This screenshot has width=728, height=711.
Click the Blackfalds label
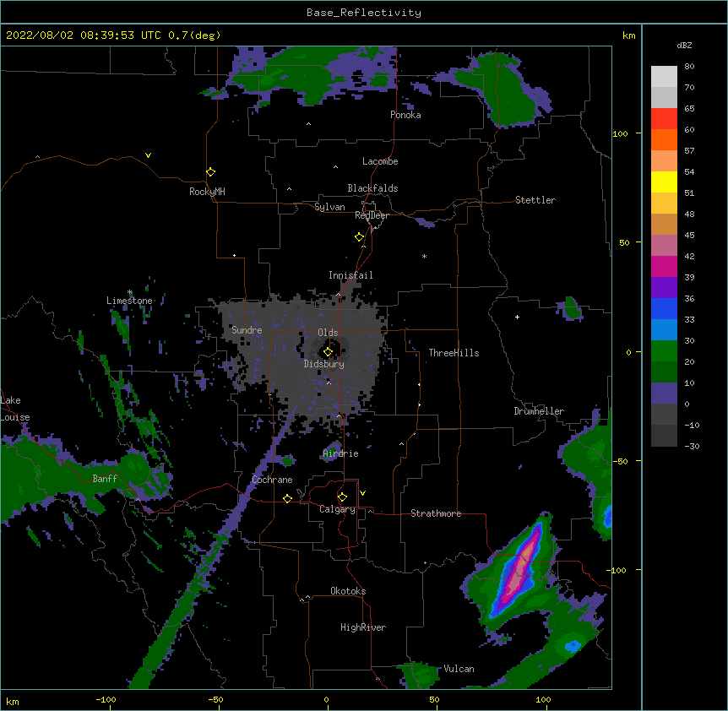(x=372, y=188)
